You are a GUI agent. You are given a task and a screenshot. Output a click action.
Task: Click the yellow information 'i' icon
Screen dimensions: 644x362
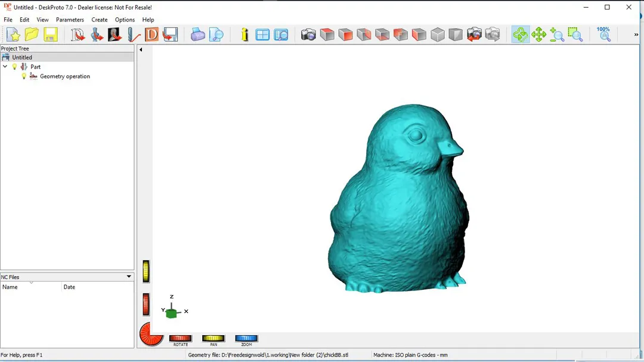pyautogui.click(x=244, y=35)
